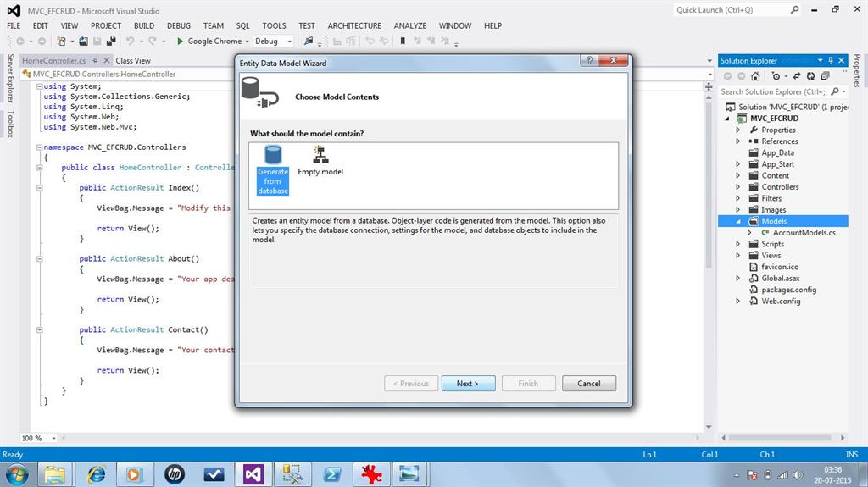Viewport: 868px width, 487px height.
Task: Open Windows Explorer from the taskbar
Action: pos(55,475)
